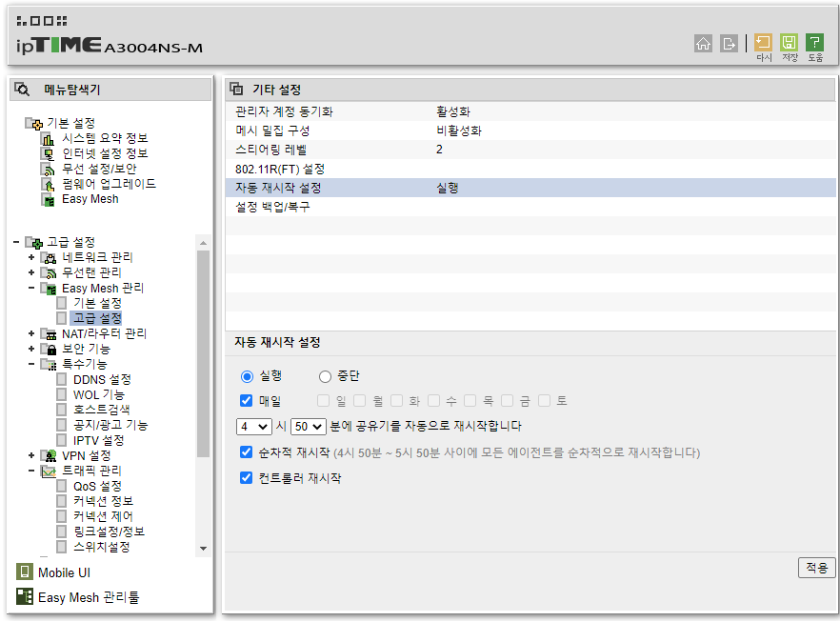Toggle the 컨트롤러 재시작 checkbox

click(247, 477)
